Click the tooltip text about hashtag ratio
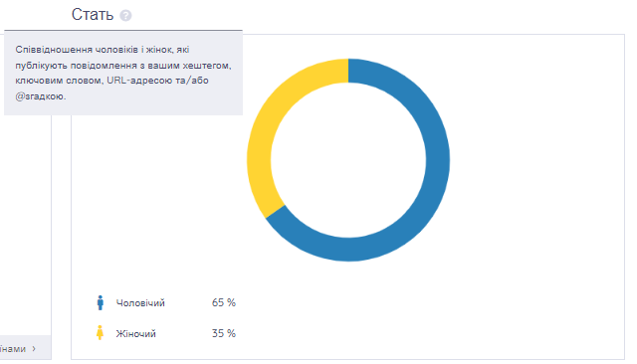The width and height of the screenshot is (637, 364). point(123,73)
